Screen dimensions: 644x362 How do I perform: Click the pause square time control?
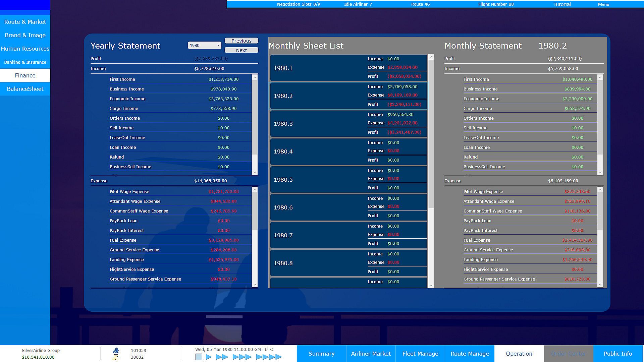pyautogui.click(x=199, y=357)
